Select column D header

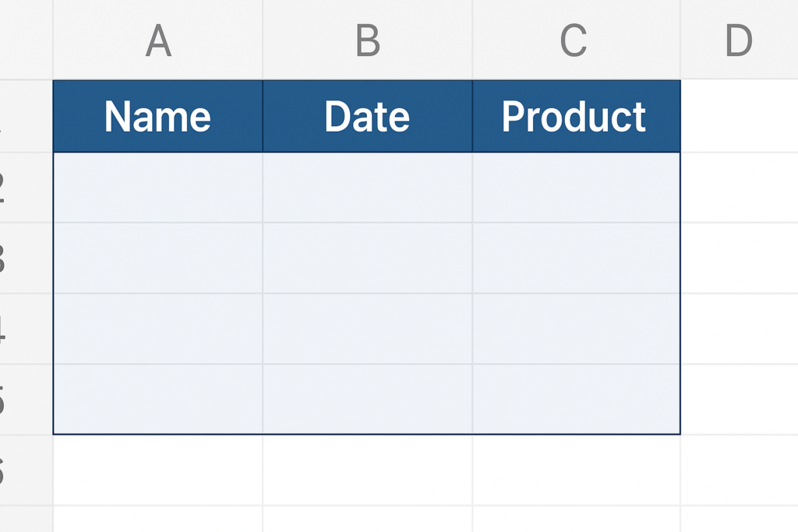(x=739, y=40)
